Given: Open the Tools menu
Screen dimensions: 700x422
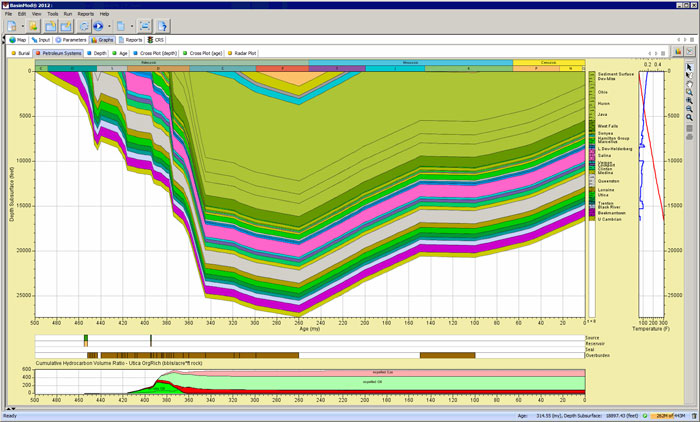Looking at the screenshot, I should [52, 14].
